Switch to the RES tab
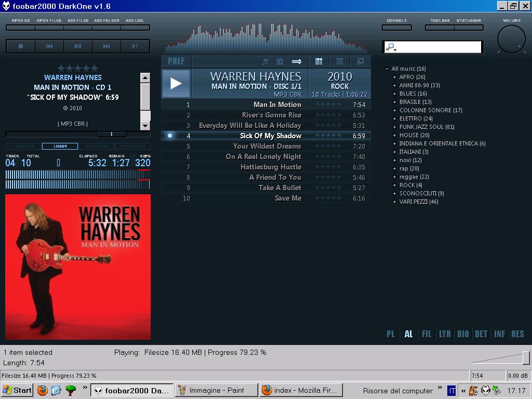The image size is (532, 399). pyautogui.click(x=517, y=334)
